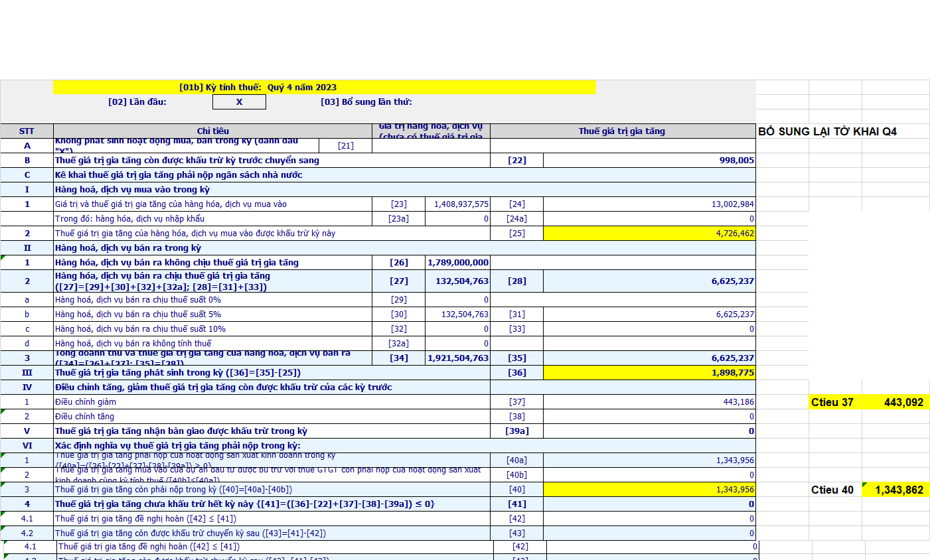
Task: Click the X box beside Lần đầu
Action: point(239,102)
